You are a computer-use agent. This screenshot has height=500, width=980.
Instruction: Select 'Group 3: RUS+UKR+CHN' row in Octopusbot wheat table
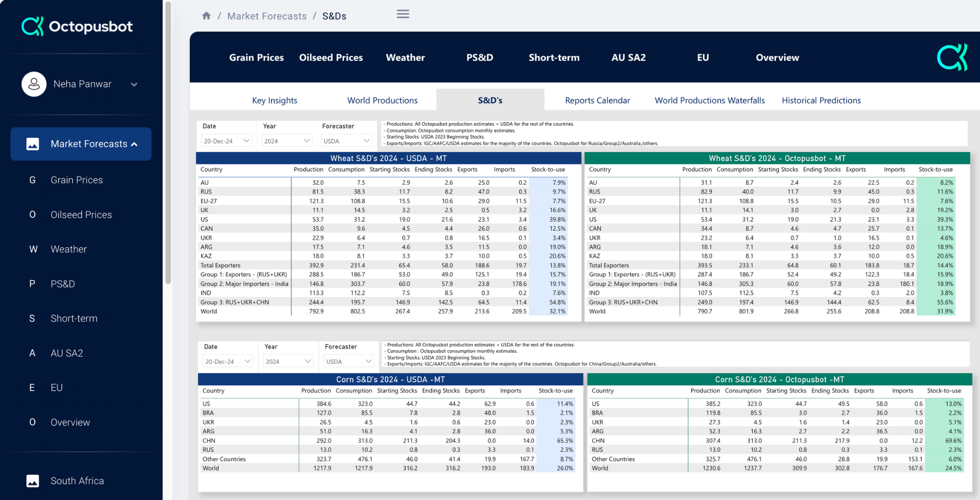(x=771, y=302)
